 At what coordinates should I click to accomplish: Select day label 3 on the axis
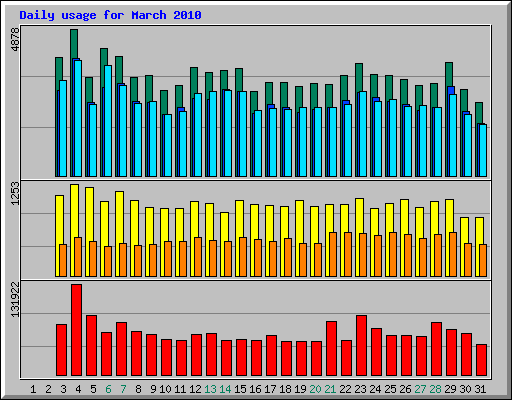tap(63, 389)
